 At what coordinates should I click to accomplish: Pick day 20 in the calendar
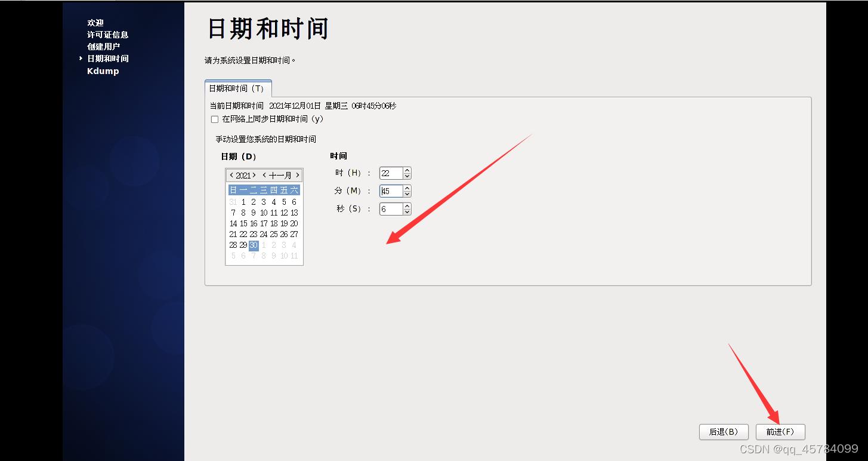point(294,223)
